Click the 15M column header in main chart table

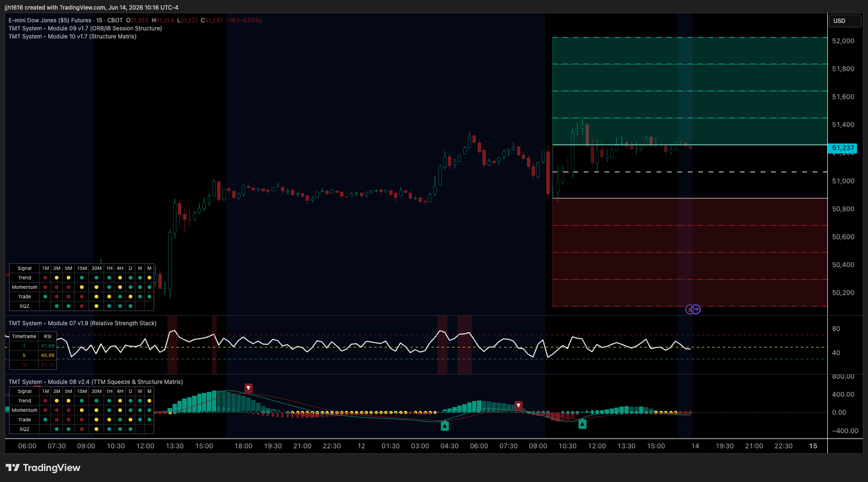(82, 268)
